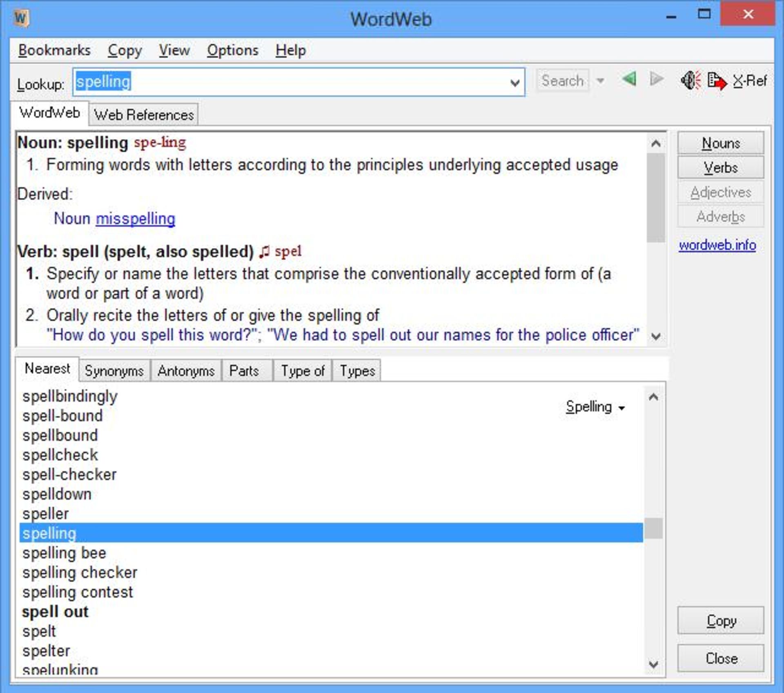Viewport: 784px width, 693px height.
Task: Select spelling contest in the list
Action: (x=78, y=592)
